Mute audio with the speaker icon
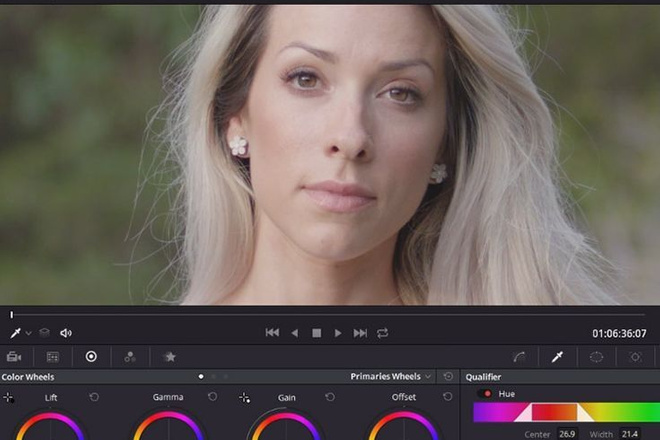The width and height of the screenshot is (660, 440). [x=66, y=333]
